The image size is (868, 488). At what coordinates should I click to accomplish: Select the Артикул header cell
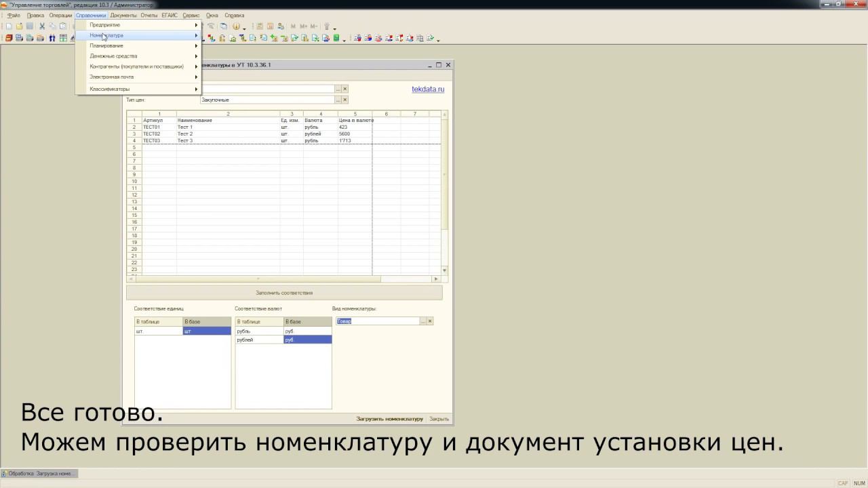tap(159, 120)
